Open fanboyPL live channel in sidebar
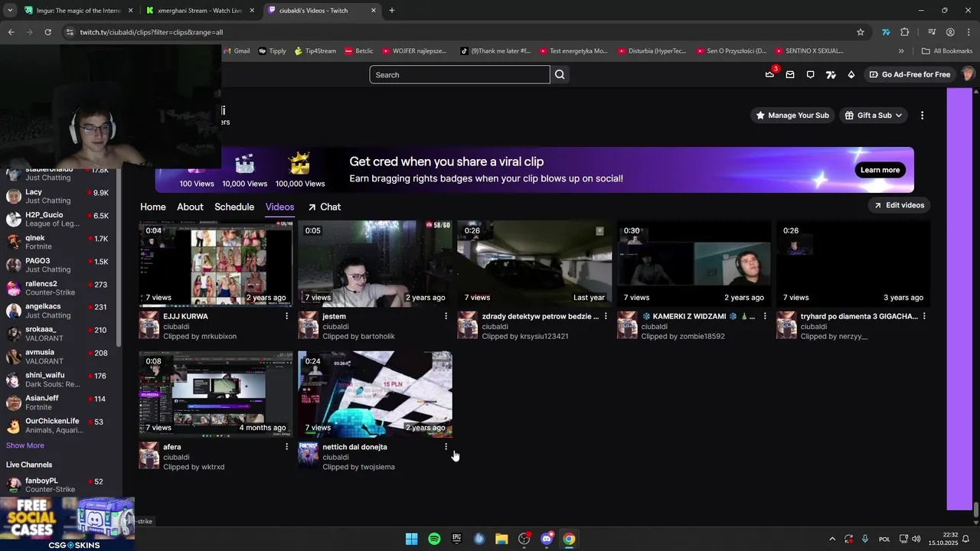 coord(58,484)
